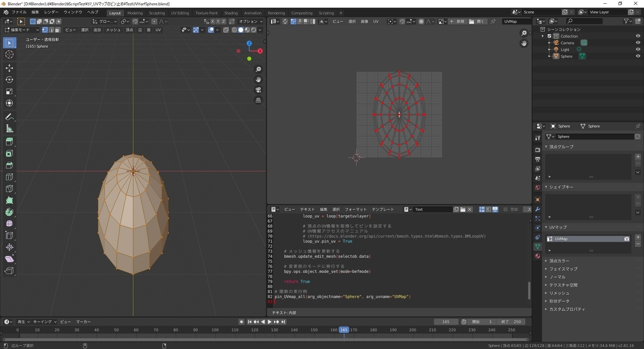Play animation forward in timeline
The width and height of the screenshot is (644, 349).
click(269, 322)
